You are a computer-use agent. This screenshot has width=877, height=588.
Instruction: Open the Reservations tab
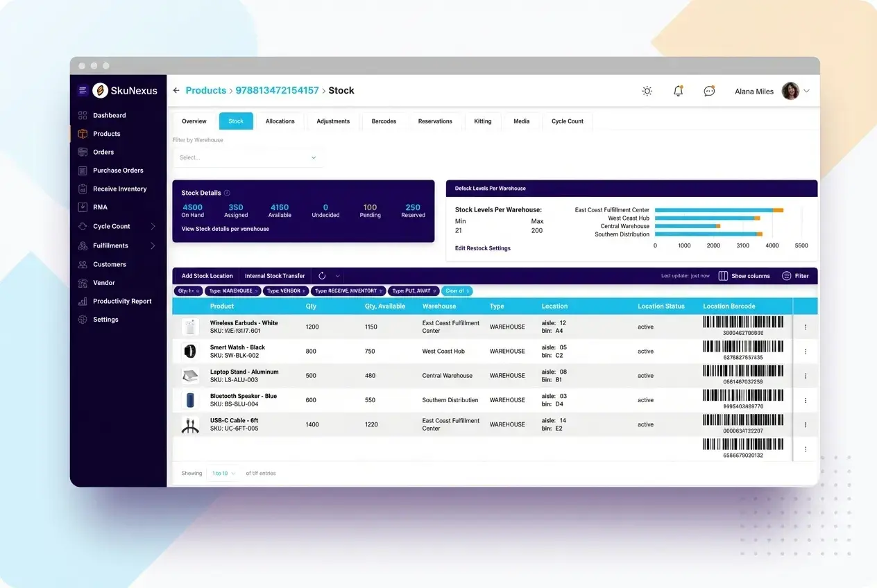point(435,121)
